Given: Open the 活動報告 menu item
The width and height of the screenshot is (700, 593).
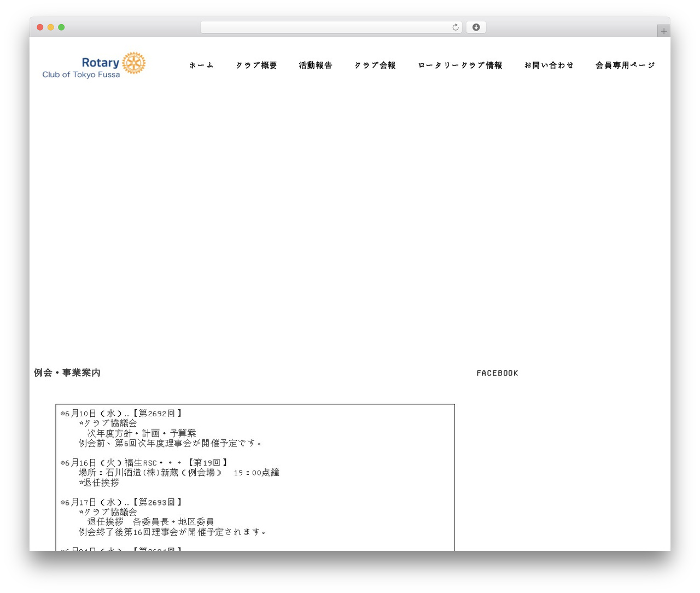Looking at the screenshot, I should click(316, 65).
